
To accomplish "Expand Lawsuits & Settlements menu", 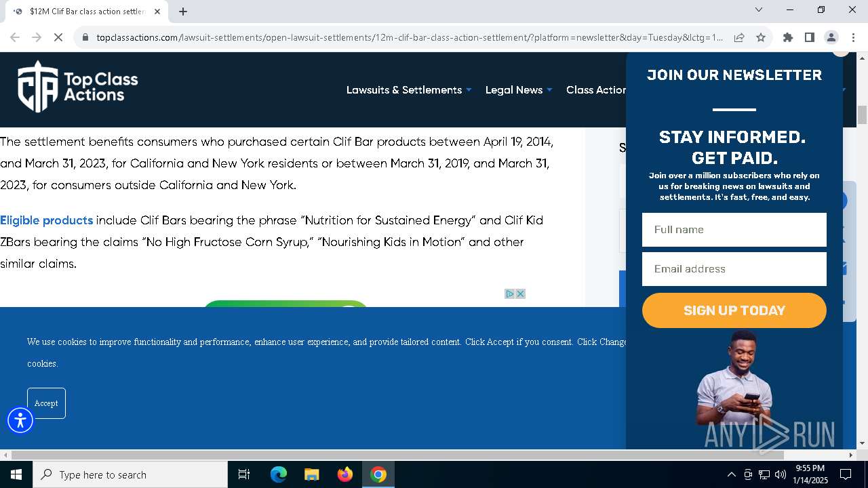I will pyautogui.click(x=408, y=89).
